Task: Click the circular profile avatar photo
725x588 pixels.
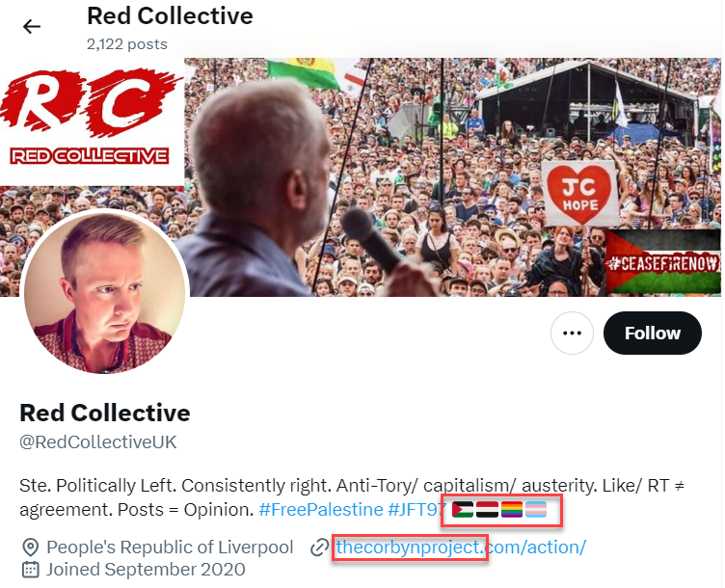Action: pos(104,292)
